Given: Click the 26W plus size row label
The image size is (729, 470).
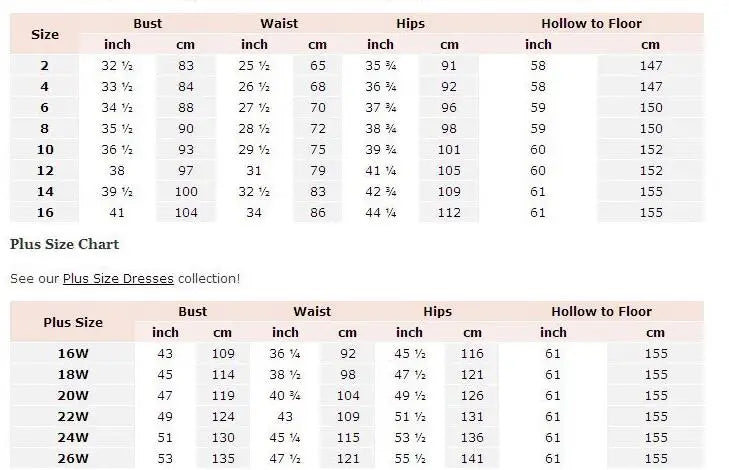Looking at the screenshot, I should pyautogui.click(x=74, y=459).
